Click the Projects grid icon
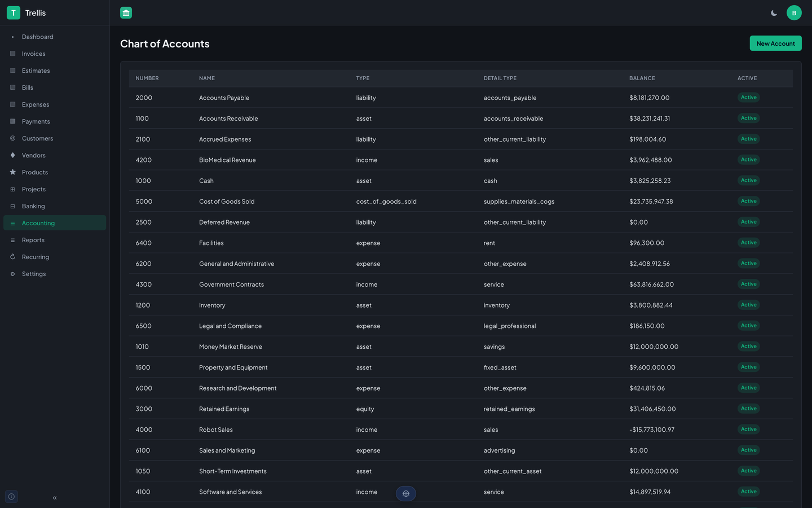 pyautogui.click(x=13, y=189)
